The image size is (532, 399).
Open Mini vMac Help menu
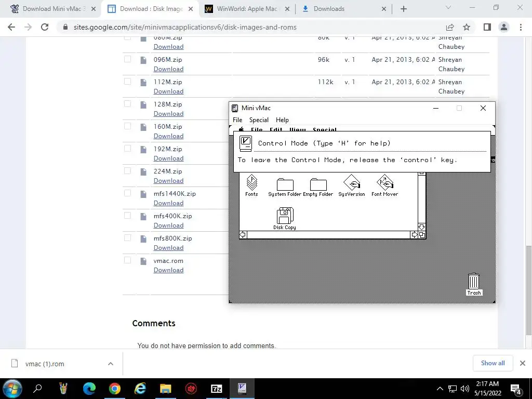coord(282,120)
